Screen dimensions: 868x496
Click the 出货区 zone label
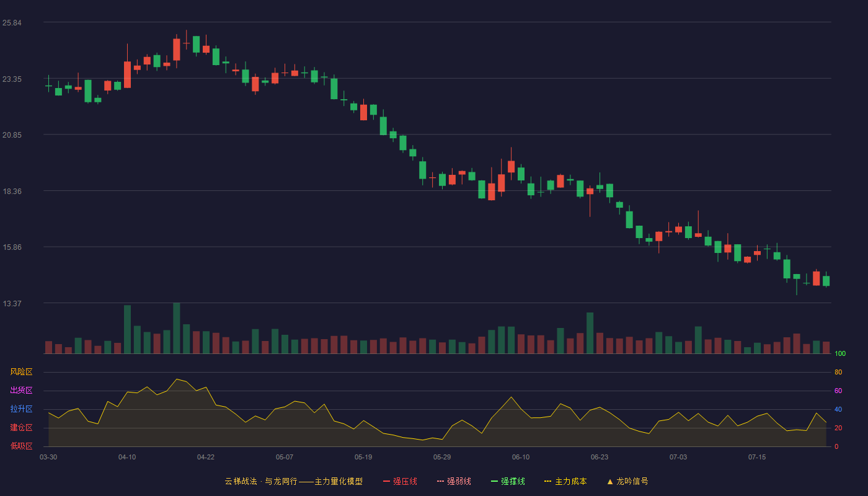(x=21, y=391)
